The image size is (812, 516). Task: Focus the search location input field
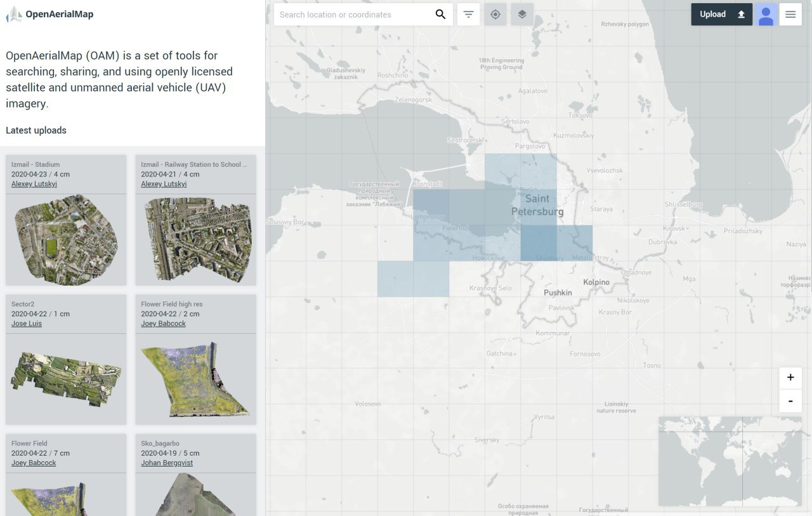tap(354, 14)
